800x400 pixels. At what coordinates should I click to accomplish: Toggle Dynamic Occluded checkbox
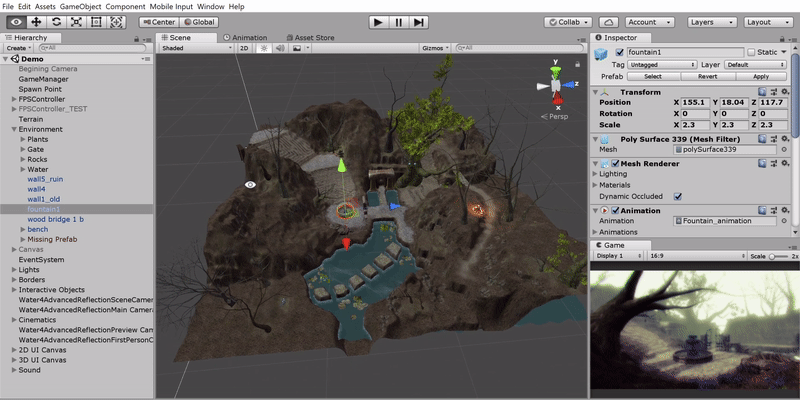coord(678,196)
